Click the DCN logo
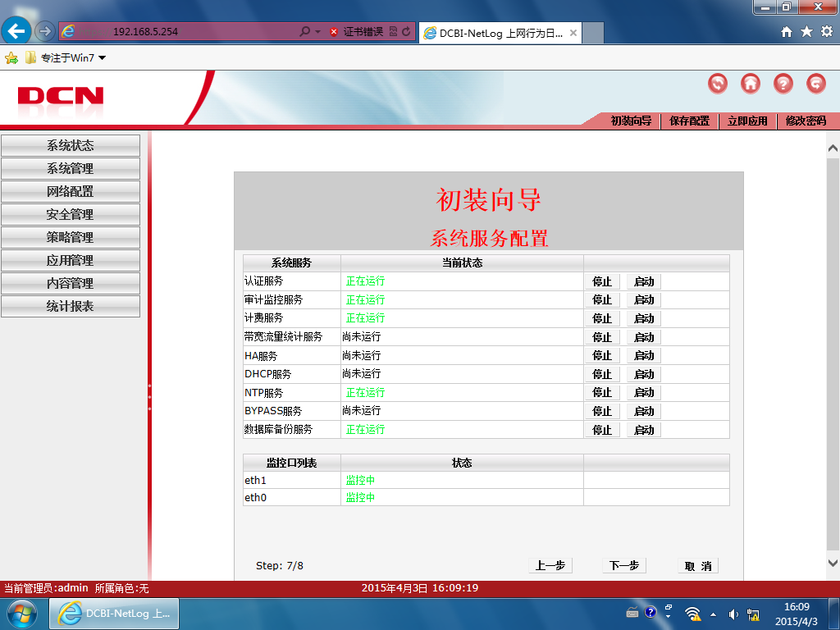Screen dimensions: 840x630 [61, 96]
